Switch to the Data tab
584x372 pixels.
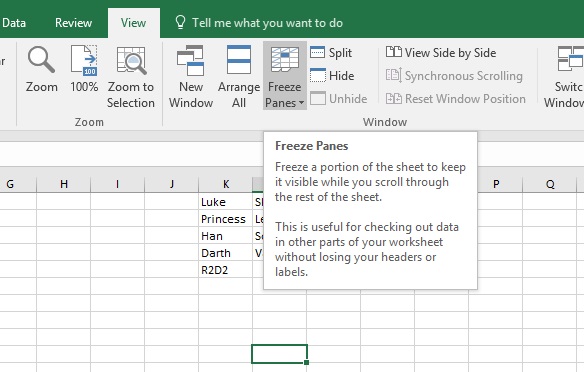[x=14, y=23]
